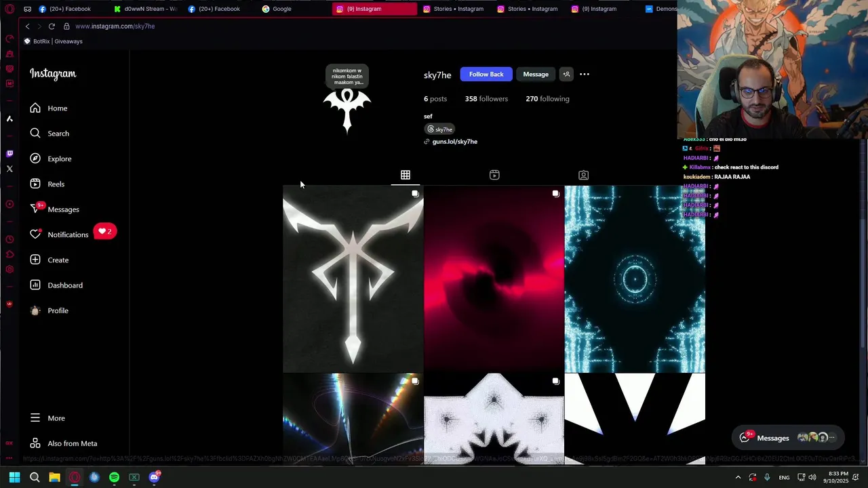Click the Instagram logo
The image size is (868, 488).
[x=53, y=74]
